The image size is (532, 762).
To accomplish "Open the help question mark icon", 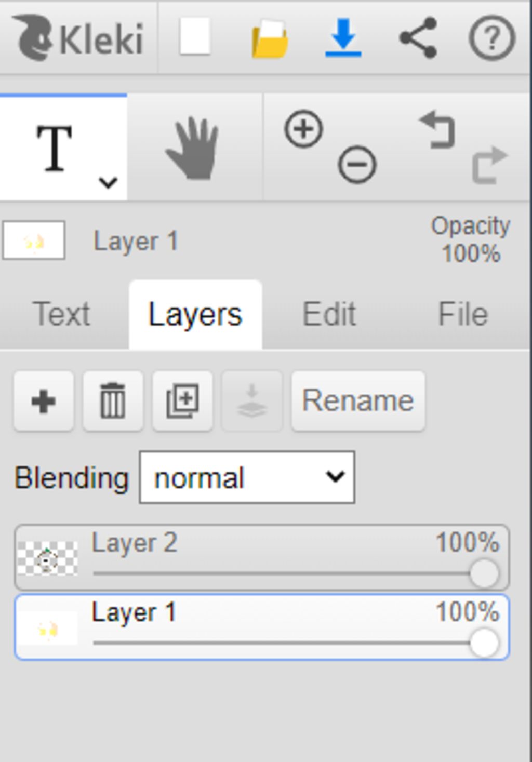I will 491,38.
